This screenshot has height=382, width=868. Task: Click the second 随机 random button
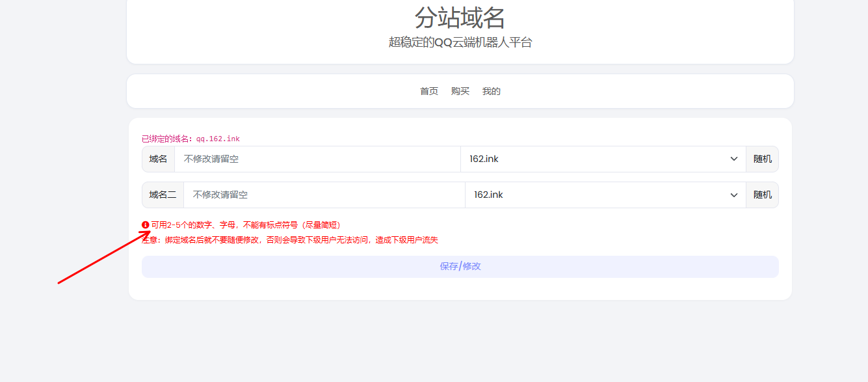point(761,195)
